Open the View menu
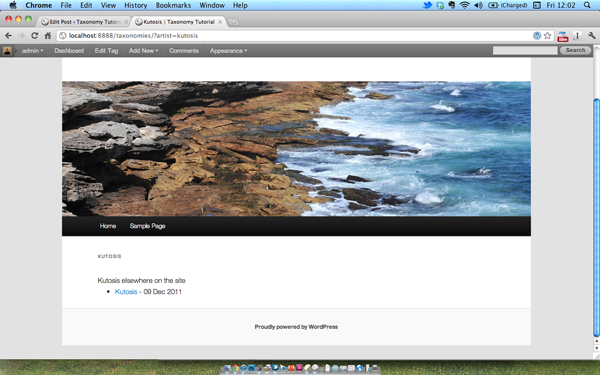Viewport: 600px width, 375px height. 108,5
